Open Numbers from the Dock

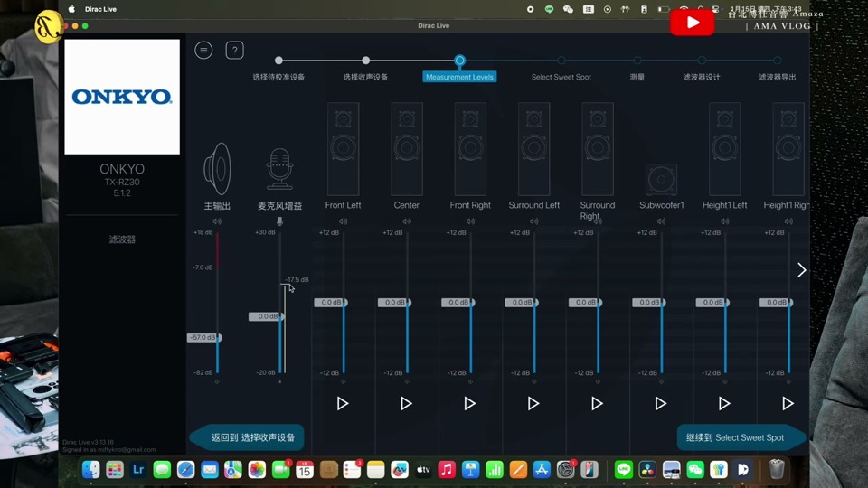tap(495, 470)
